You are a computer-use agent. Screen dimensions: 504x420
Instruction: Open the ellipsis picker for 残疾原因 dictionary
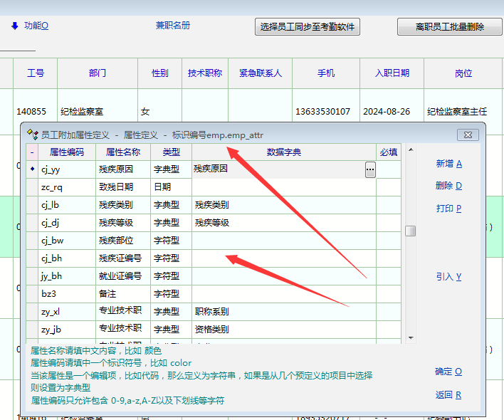click(369, 169)
